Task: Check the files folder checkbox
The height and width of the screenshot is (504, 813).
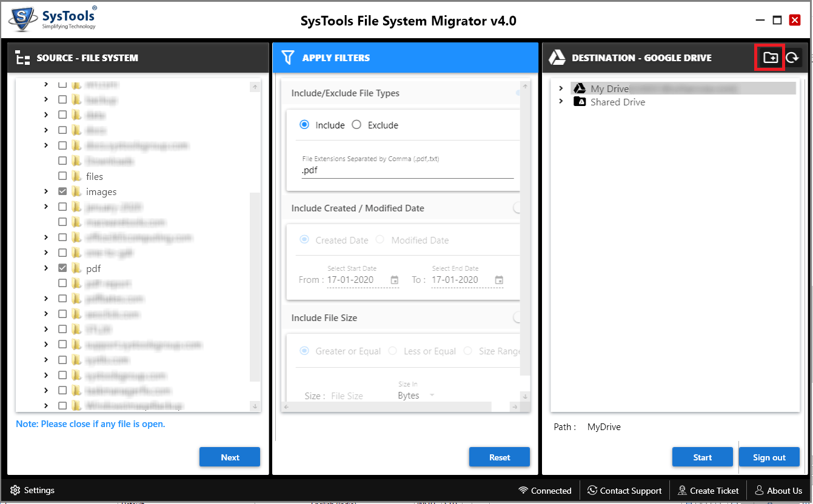Action: click(x=62, y=176)
